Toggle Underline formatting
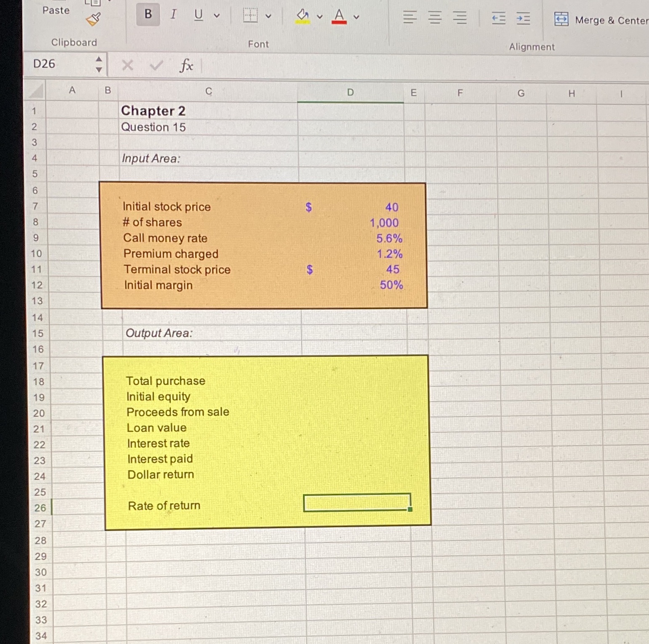Viewport: 649px width, 644px height. pyautogui.click(x=199, y=15)
